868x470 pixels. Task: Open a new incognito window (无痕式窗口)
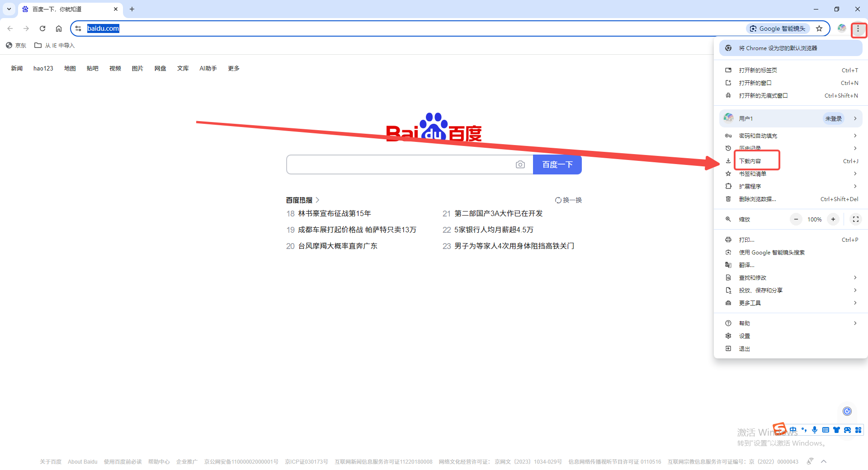click(x=791, y=95)
